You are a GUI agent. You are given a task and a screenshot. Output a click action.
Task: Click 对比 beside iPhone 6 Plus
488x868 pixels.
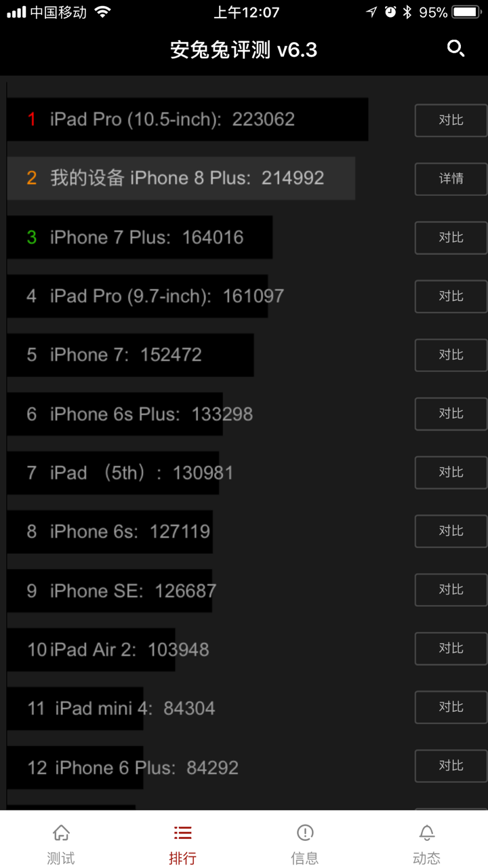451,766
